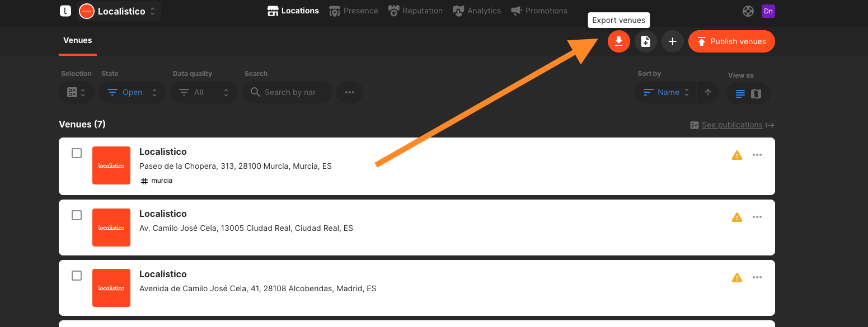Click the plus icon to add venue
Screen dimensions: 868x327
point(673,41)
